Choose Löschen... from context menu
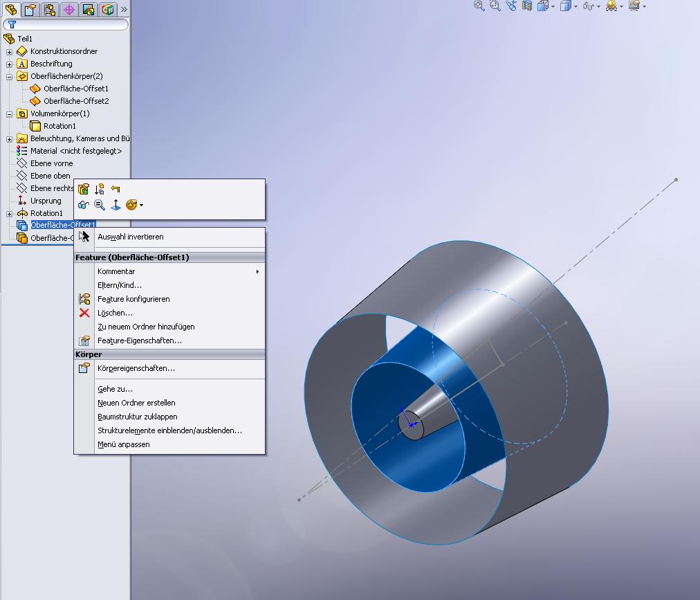 (115, 313)
